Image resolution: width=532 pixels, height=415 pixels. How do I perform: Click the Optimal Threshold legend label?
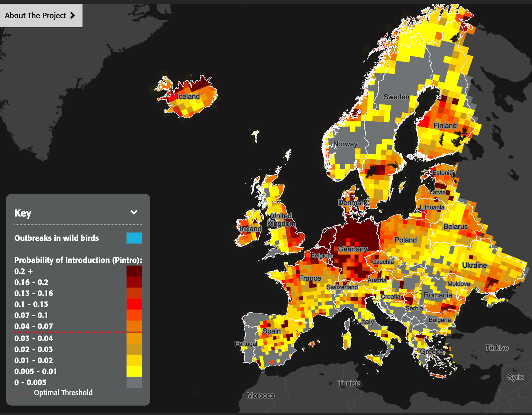point(63,393)
